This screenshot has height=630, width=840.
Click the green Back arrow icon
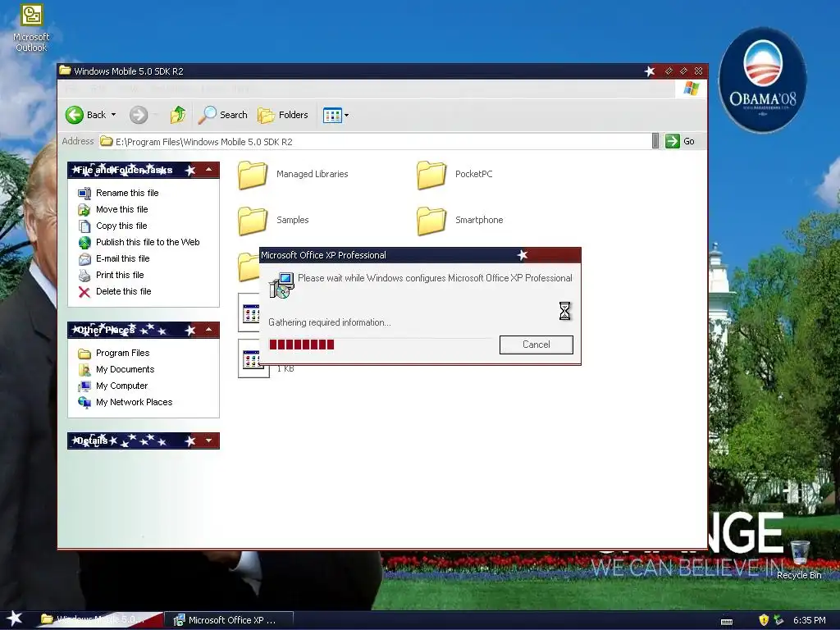click(x=75, y=115)
